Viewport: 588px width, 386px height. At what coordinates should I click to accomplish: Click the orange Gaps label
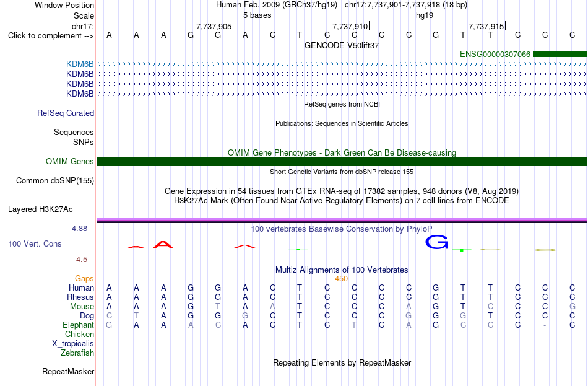[x=84, y=279]
